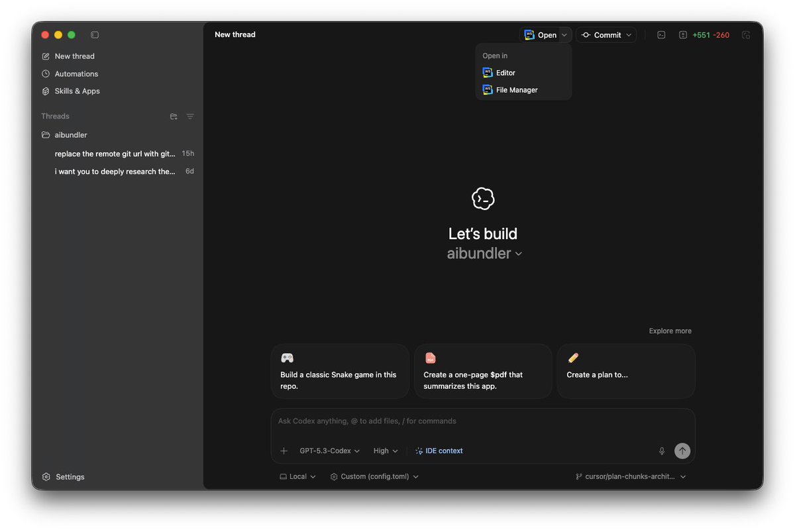Toggle IDE context

click(x=439, y=451)
